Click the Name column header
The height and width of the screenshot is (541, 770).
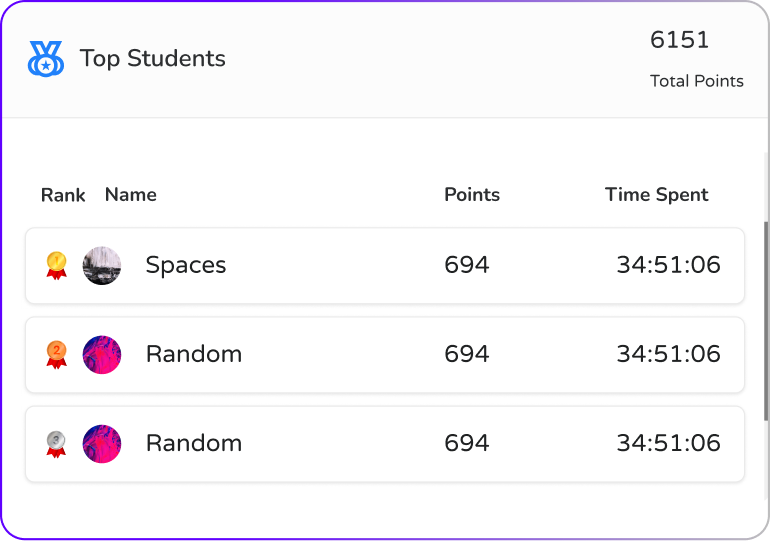(131, 195)
